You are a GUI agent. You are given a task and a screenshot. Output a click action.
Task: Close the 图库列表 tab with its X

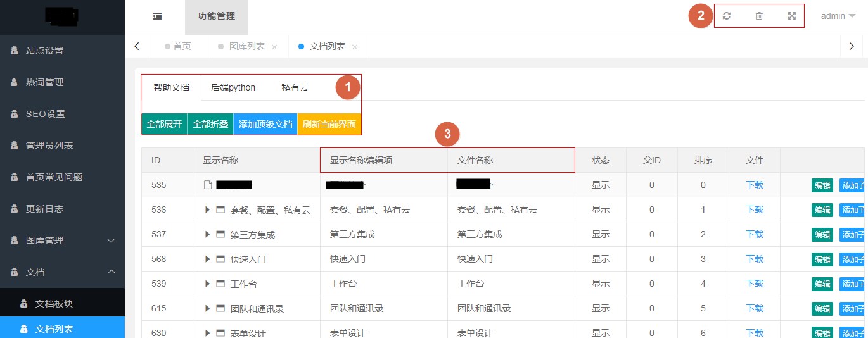[x=274, y=47]
